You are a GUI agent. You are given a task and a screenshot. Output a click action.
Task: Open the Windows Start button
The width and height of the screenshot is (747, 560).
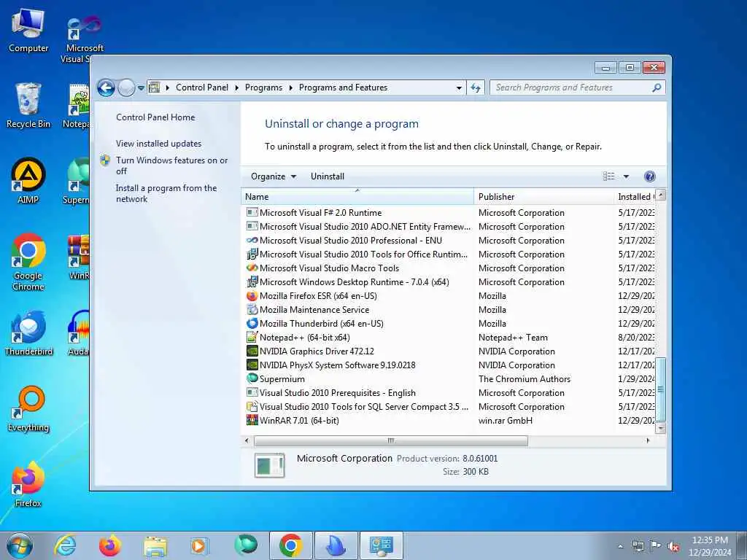[x=20, y=545]
